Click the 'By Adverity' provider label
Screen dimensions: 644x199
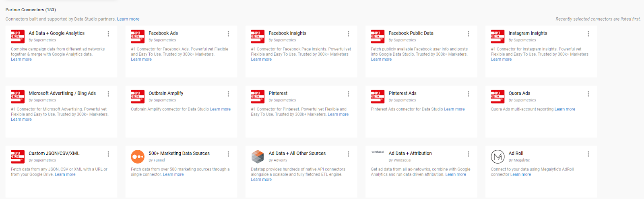[x=278, y=160]
